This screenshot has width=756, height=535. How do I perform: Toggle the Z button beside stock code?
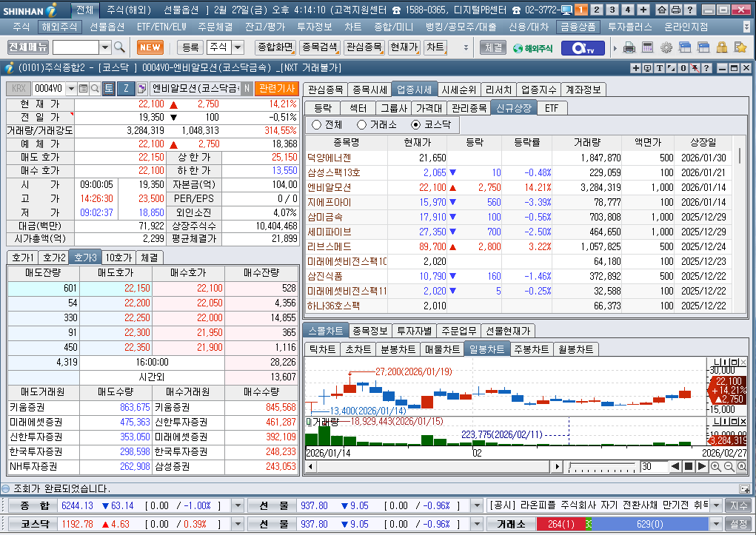click(x=126, y=89)
